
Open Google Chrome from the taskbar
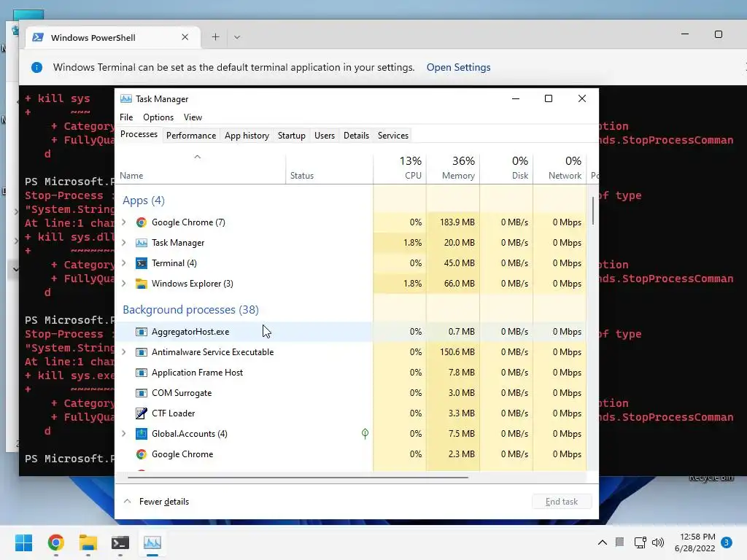click(x=55, y=542)
